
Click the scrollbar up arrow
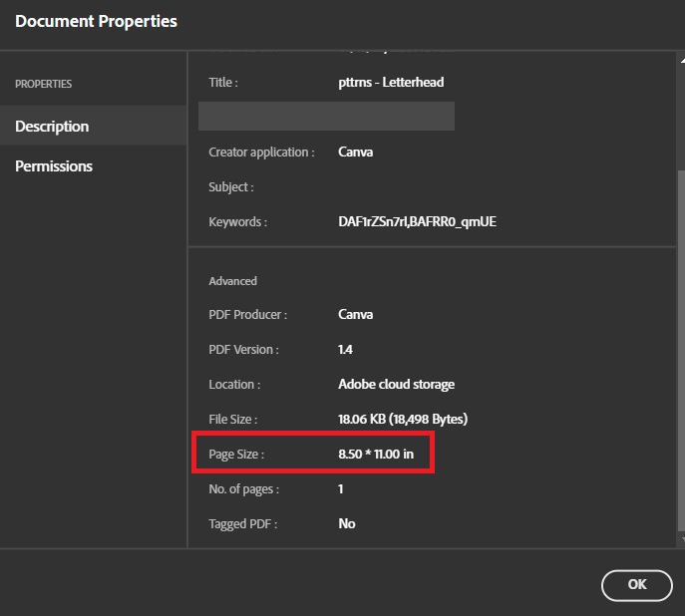click(x=682, y=60)
